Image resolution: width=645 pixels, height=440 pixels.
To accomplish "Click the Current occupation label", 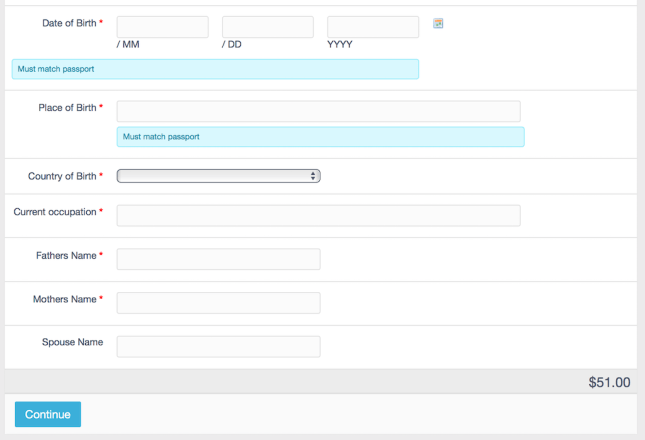I will (55, 212).
